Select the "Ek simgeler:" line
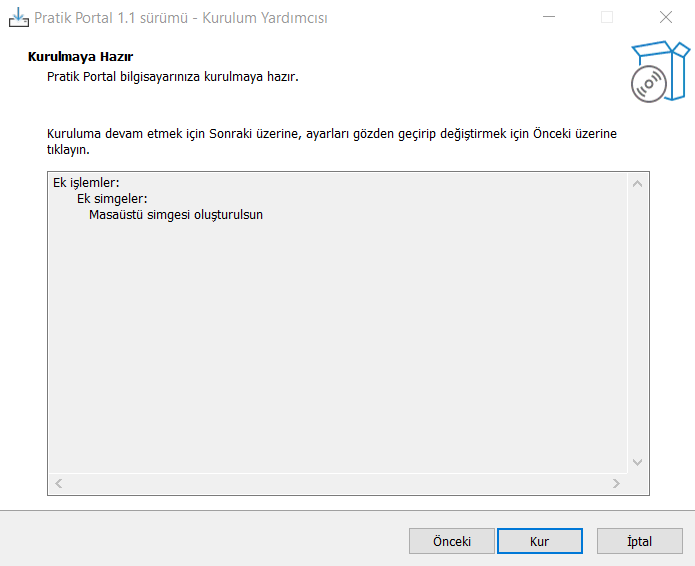 [112, 198]
